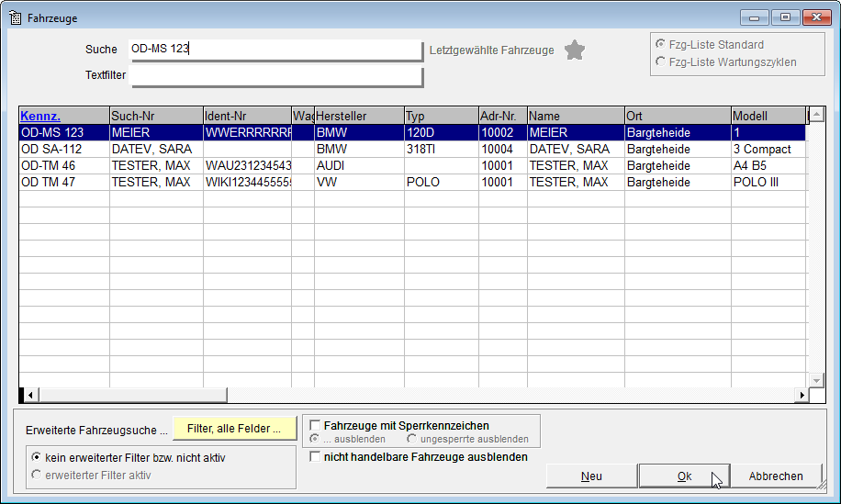This screenshot has width=841, height=504.
Task: Click the Hersteller cell AUDI
Action: click(x=359, y=165)
